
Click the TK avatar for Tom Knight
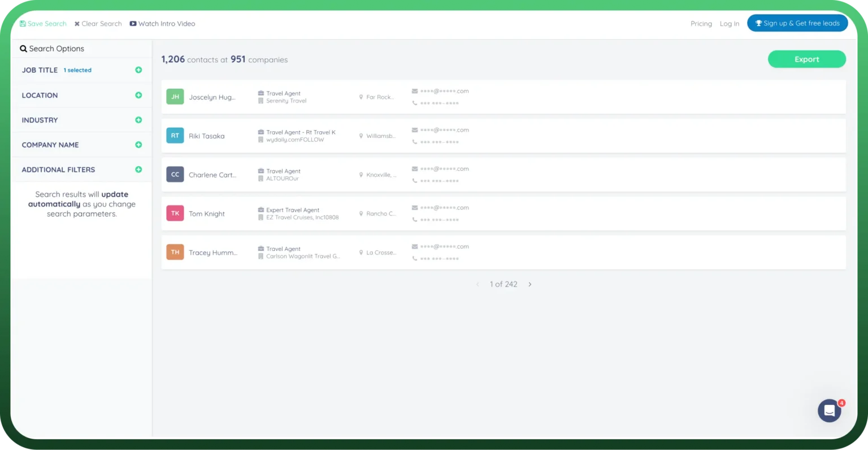[x=175, y=213]
